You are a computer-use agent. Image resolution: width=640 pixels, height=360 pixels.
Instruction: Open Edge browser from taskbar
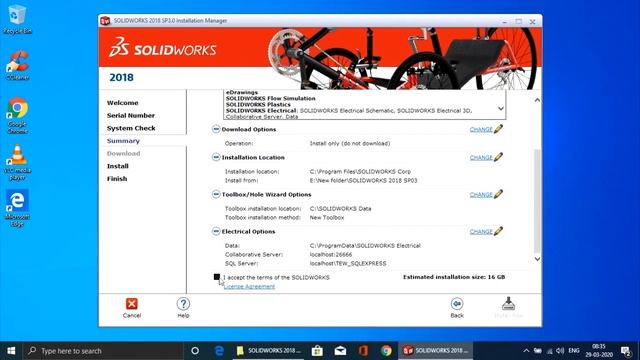click(x=219, y=351)
